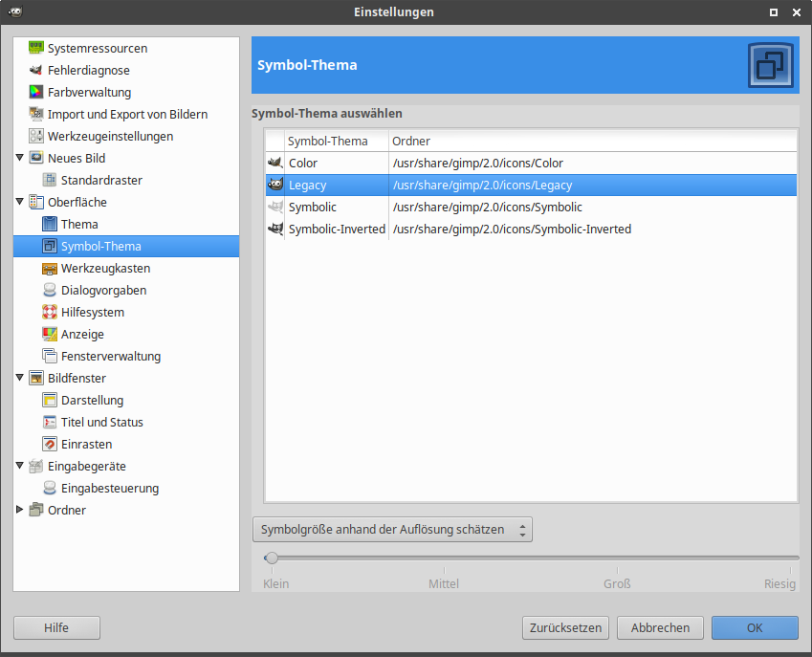812x657 pixels.
Task: Click path /usr/share/gimp/2.0/icons/Symbolic-Inverted
Action: (512, 229)
